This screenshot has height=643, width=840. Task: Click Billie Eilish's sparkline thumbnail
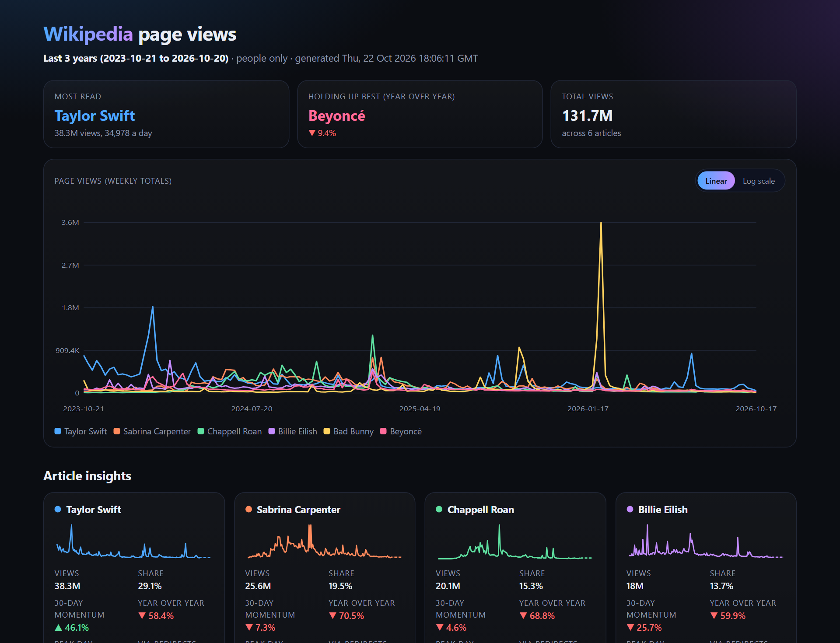pos(706,542)
